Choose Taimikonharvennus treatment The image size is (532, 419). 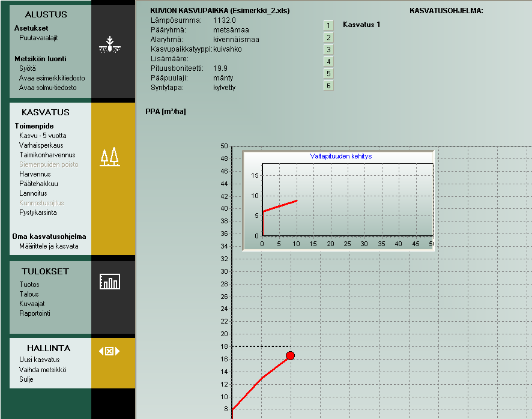[x=47, y=155]
